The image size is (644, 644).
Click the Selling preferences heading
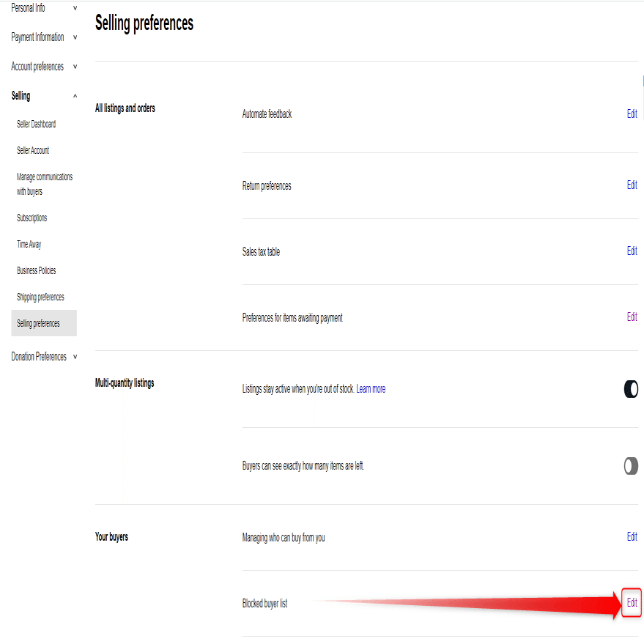[144, 23]
